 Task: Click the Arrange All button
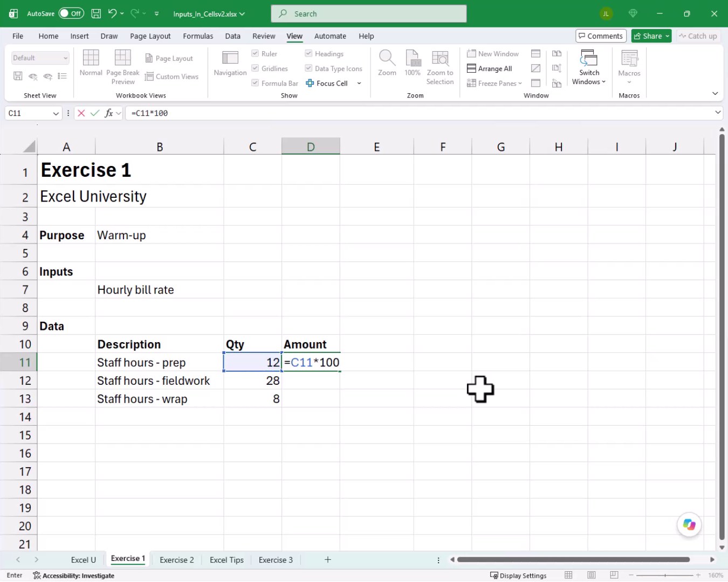click(490, 68)
